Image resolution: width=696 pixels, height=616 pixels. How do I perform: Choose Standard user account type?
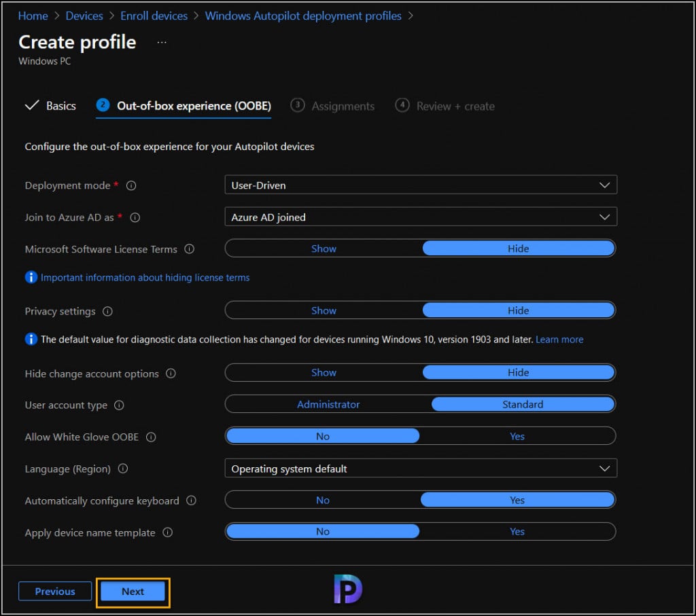(523, 405)
